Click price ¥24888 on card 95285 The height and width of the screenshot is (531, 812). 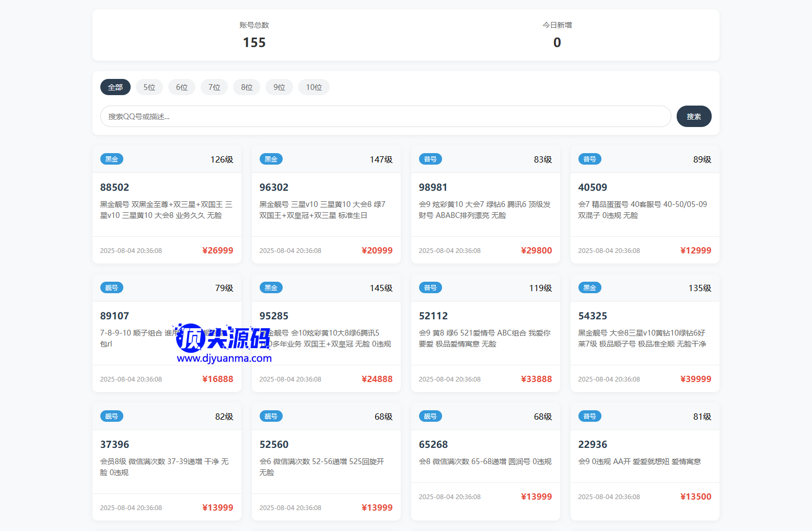click(x=377, y=379)
